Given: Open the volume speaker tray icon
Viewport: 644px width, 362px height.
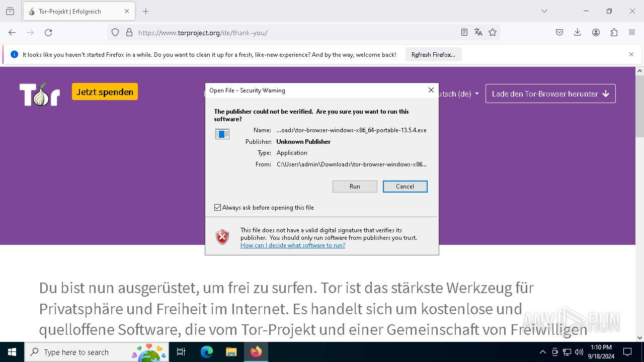Looking at the screenshot, I should coord(579,352).
